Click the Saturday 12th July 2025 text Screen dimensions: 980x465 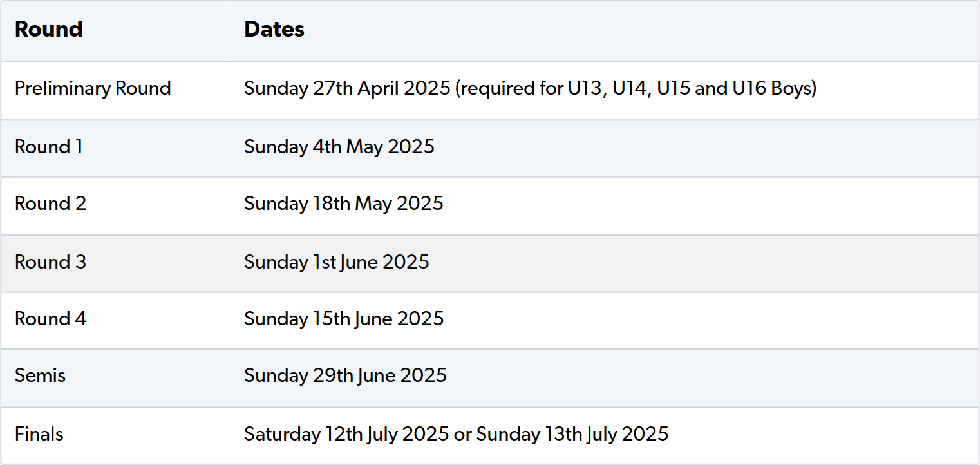tap(346, 434)
